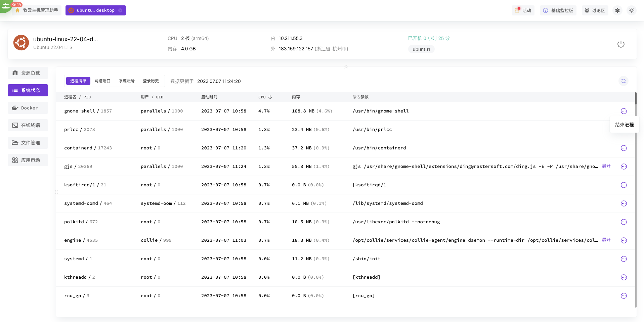Screen dimensions: 644x322
Task: Click the 启动时间 column header
Action: 209,97
